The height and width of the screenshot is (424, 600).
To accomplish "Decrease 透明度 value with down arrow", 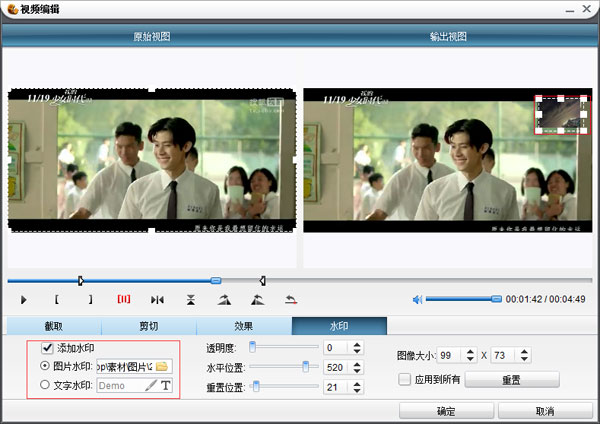I will [357, 351].
